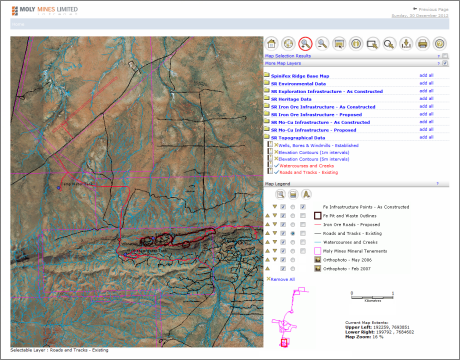Click 'add all' for SR Heritage Data
The height and width of the screenshot is (360, 460).
[x=426, y=98]
